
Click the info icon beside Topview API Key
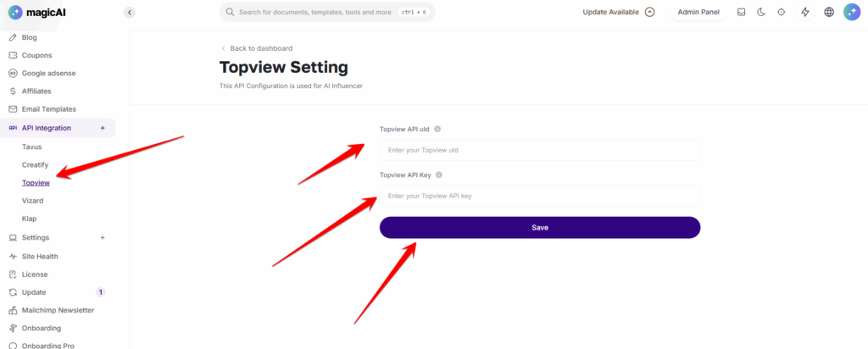[439, 174]
